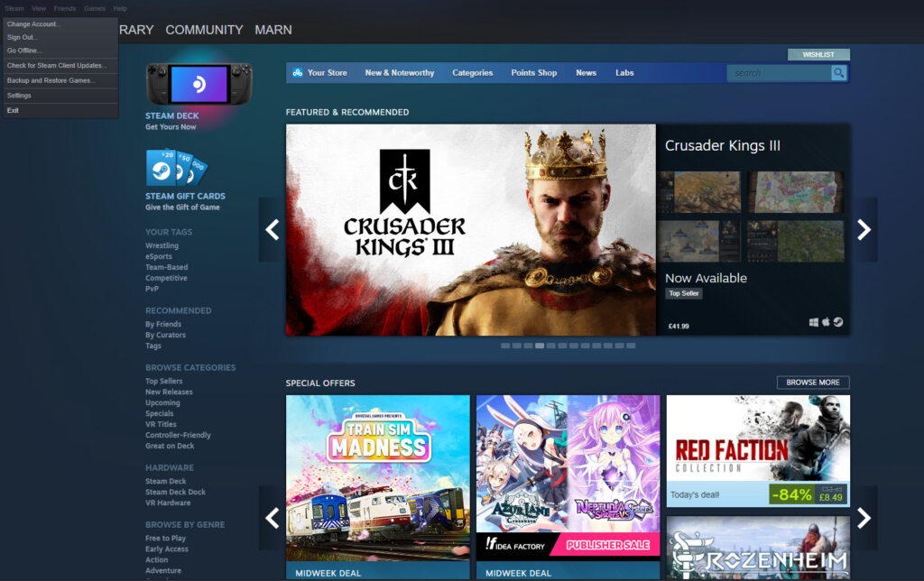
Task: Open the Red Faction Collection deal thumbnail
Action: coord(757,439)
